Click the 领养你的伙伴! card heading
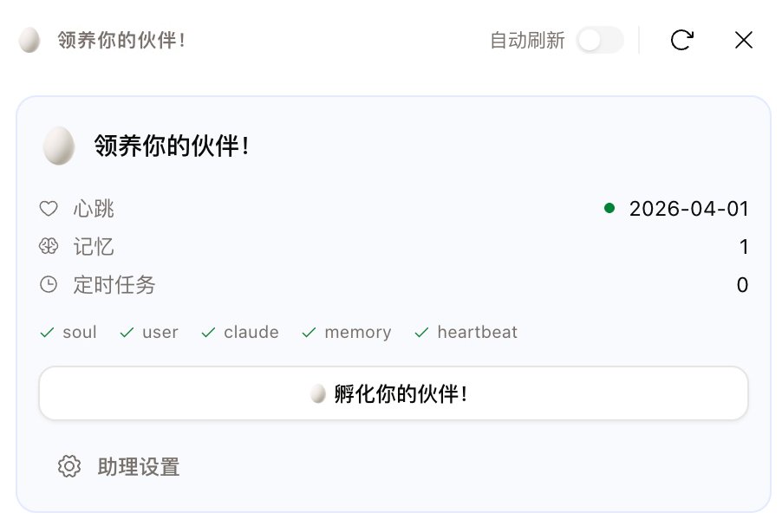Image resolution: width=782 pixels, height=532 pixels. coord(173,146)
